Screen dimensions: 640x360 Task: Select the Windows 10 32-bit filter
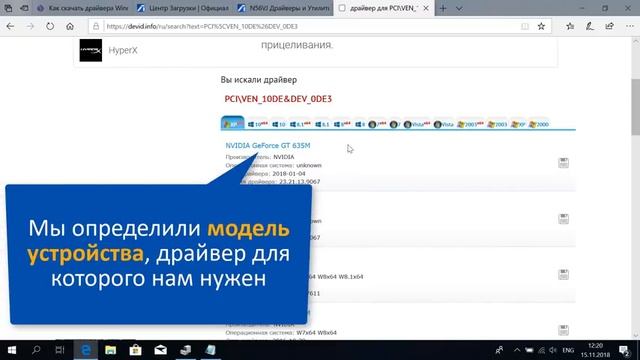(279, 124)
